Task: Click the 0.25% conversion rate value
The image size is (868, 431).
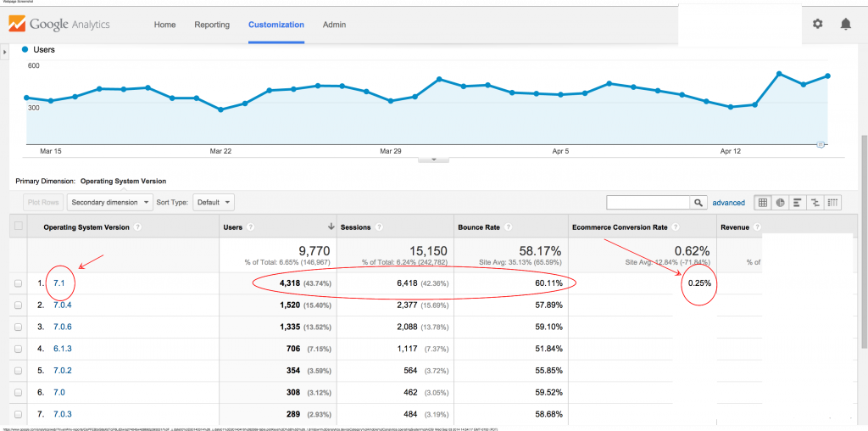Action: pos(699,283)
